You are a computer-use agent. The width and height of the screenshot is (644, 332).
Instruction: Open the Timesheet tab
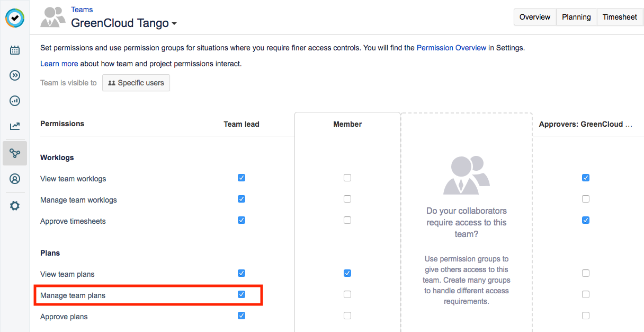pos(620,17)
